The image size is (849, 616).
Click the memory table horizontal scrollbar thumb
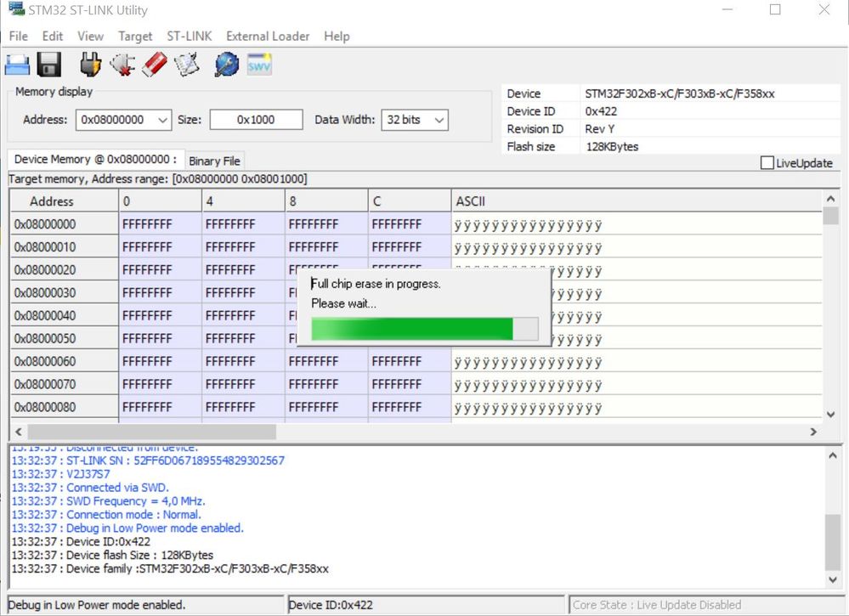coord(151,432)
